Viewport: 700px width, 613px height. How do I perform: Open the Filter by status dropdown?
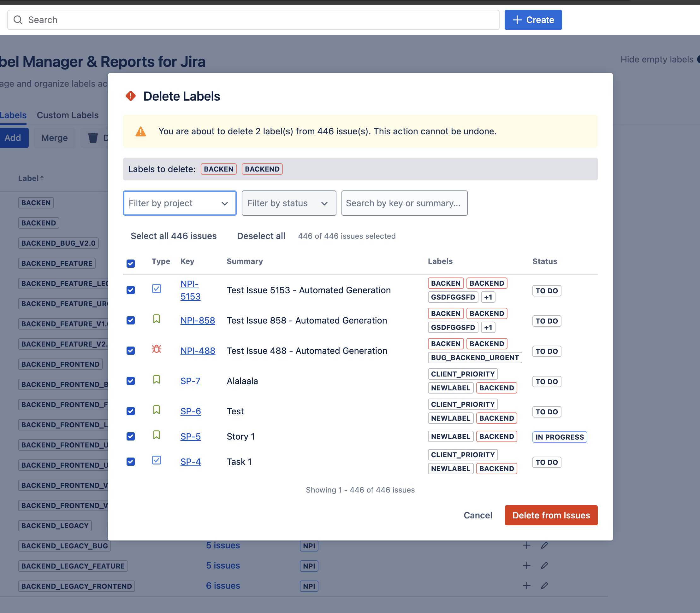pos(288,203)
